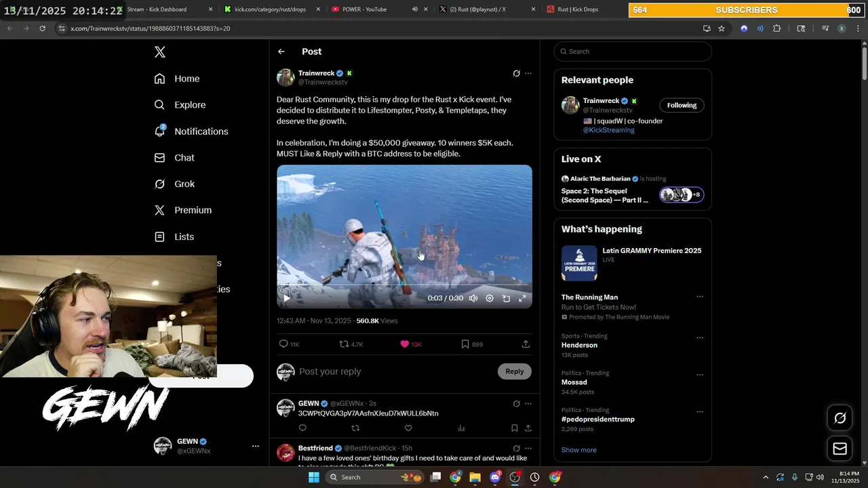
Task: Switch to the kick.com rust drops tab
Action: (x=271, y=9)
